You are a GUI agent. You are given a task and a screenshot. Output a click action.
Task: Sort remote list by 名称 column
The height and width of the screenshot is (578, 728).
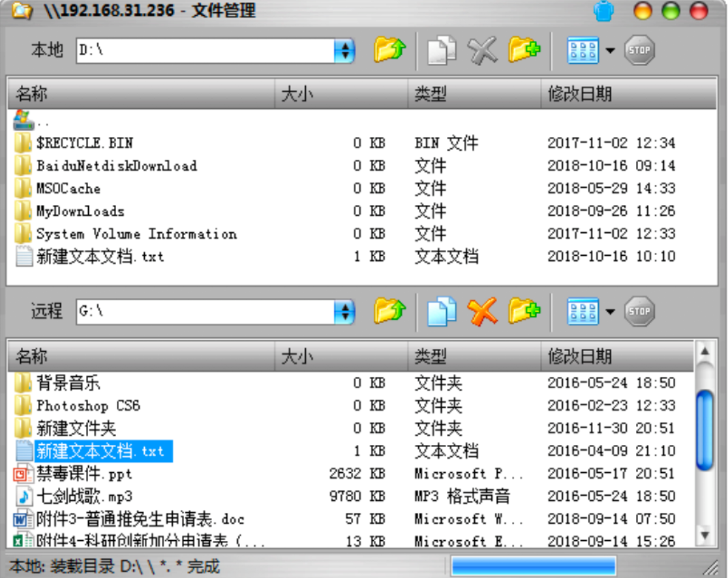click(141, 356)
